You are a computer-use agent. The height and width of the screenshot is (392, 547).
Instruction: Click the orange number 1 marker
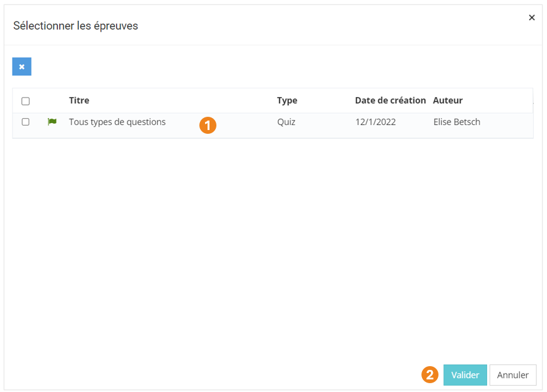coord(208,125)
